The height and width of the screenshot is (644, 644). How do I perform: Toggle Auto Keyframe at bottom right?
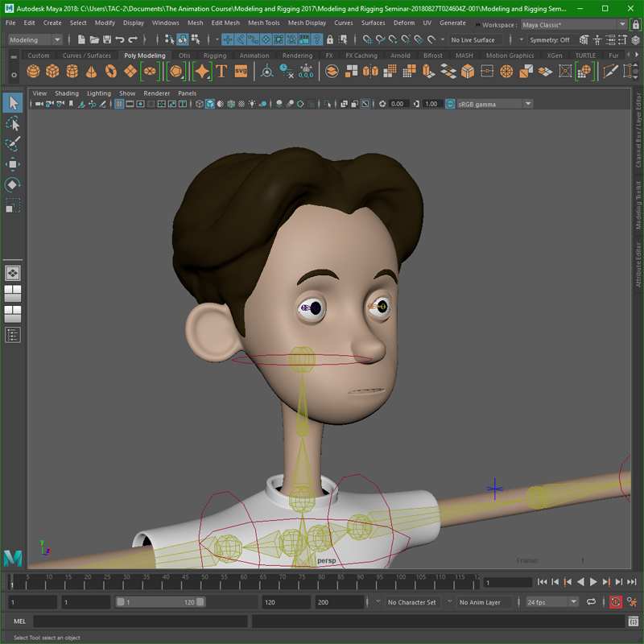614,601
